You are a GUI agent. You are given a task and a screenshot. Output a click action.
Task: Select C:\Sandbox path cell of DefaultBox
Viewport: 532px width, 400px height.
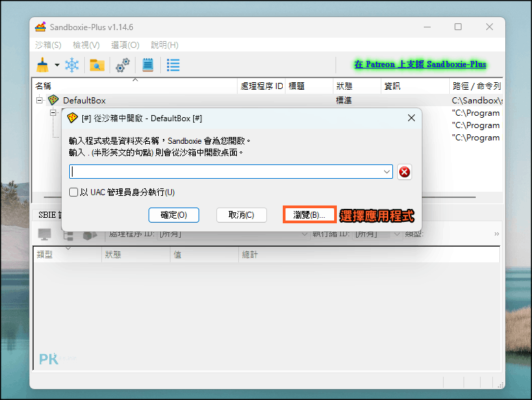477,101
